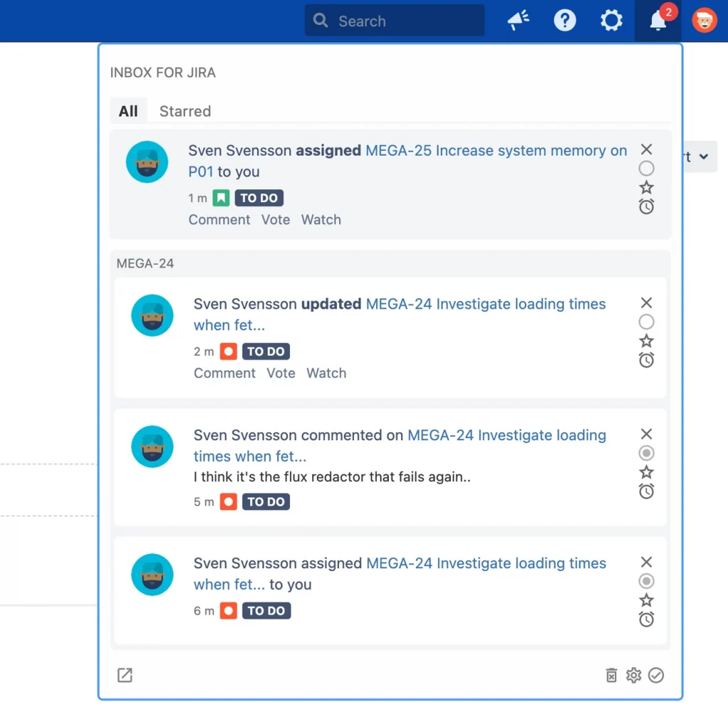Open MEGA-25 Increase system memory link
This screenshot has width=728, height=707.
click(407, 161)
